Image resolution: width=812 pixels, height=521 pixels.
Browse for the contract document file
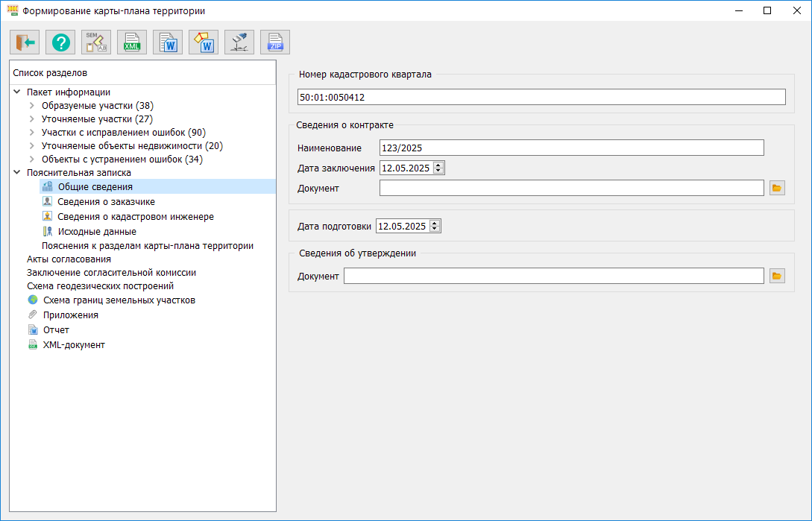[x=777, y=188]
